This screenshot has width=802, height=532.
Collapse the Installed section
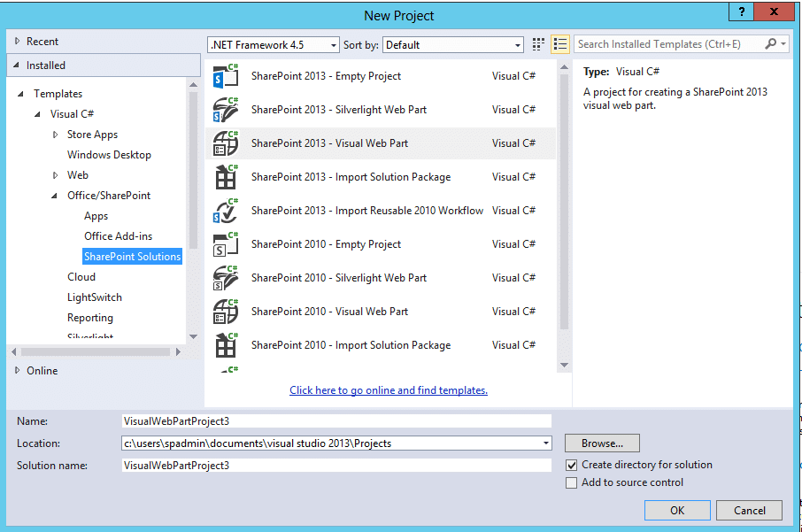click(16, 65)
